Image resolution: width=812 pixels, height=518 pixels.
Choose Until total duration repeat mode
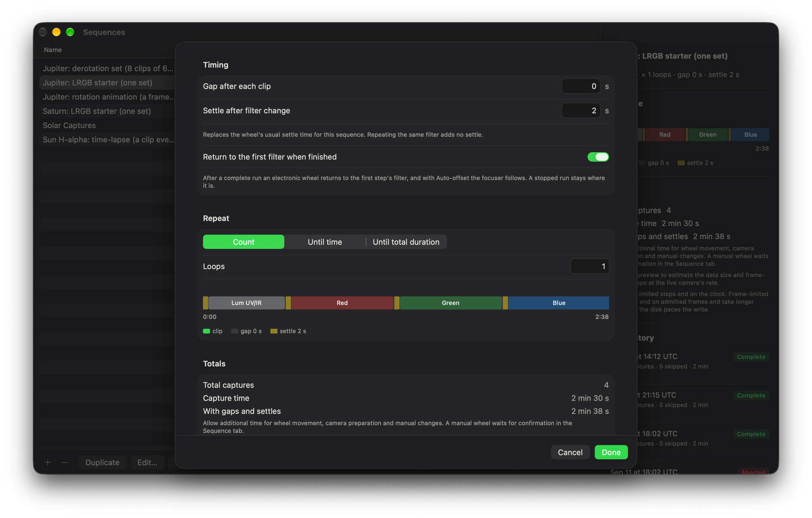[x=406, y=242]
